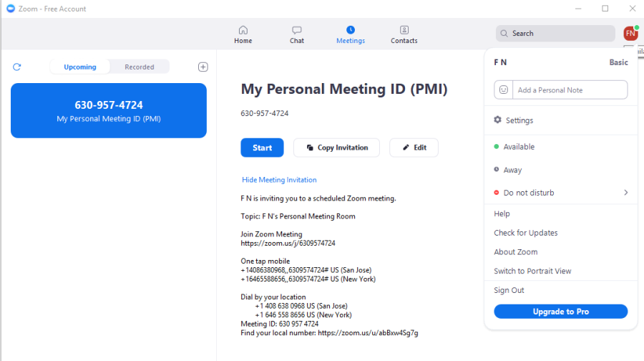Click the refresh meetings icon

17,67
